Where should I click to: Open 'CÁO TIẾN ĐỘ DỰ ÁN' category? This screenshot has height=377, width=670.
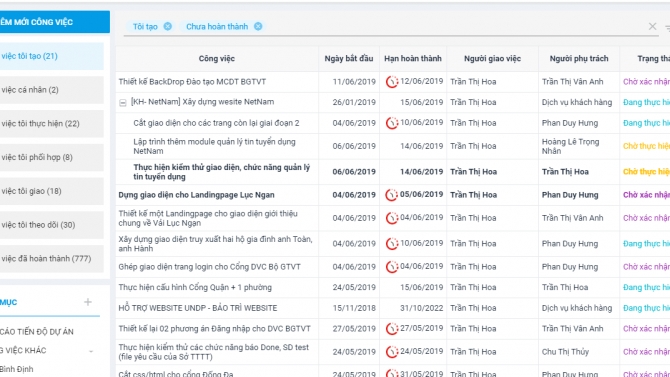pyautogui.click(x=37, y=332)
